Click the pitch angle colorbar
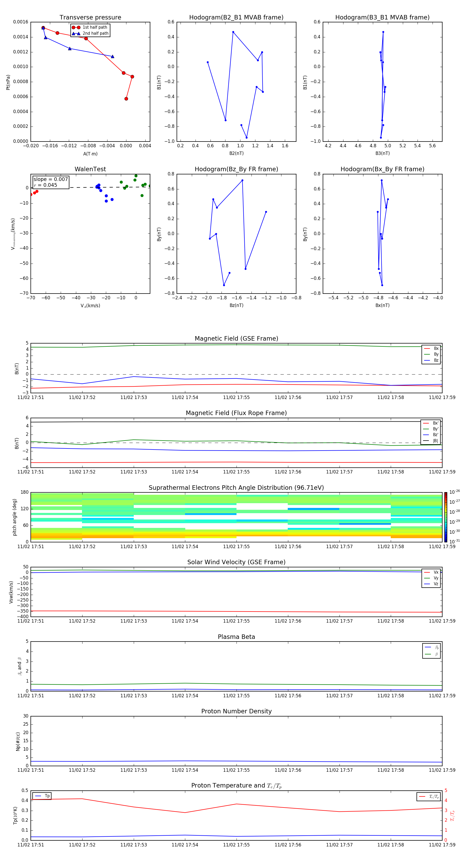 [445, 517]
